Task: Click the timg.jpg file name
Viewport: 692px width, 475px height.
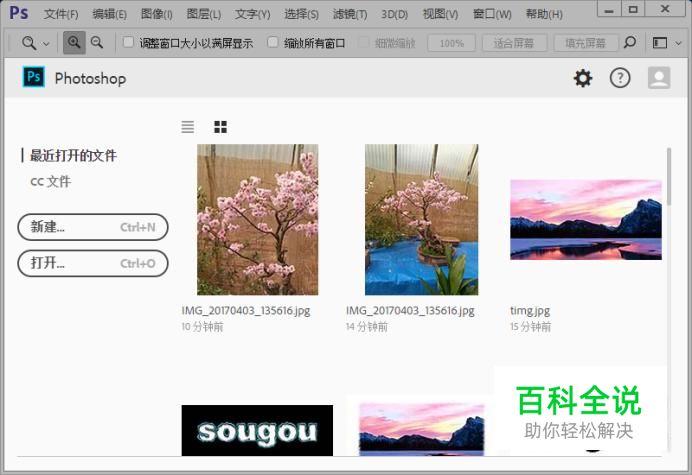Action: [530, 311]
